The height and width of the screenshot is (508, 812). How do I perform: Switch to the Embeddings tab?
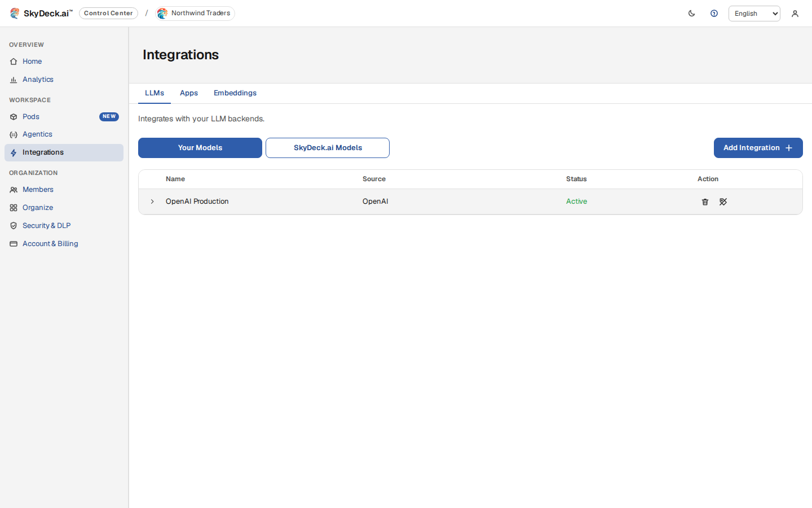point(235,93)
